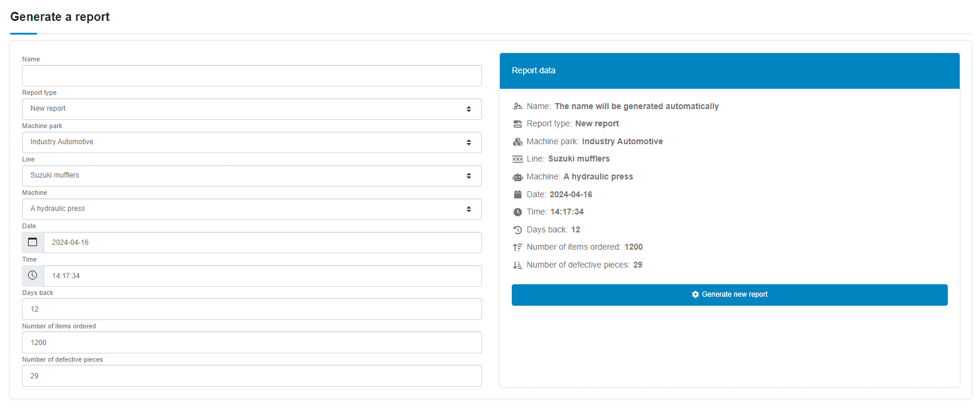Viewport: 980px width, 410px height.
Task: Click the Time field showing 14:17:34
Action: click(262, 276)
